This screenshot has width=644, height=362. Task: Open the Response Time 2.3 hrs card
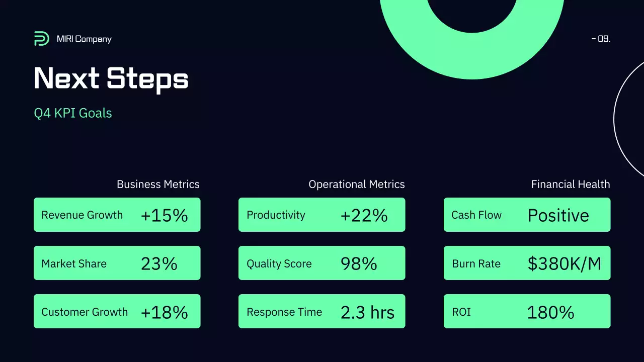321,311
